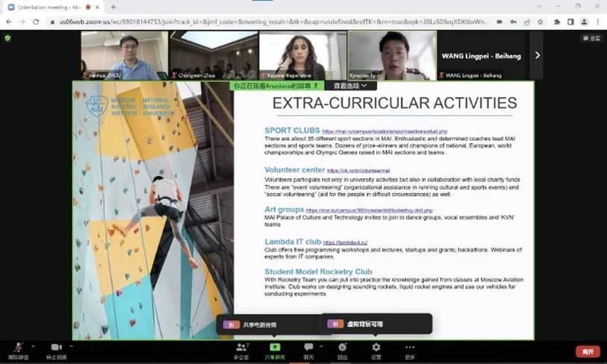Viewport: 607px width, 364px height.
Task: Click the green share screen icon
Action: click(x=275, y=347)
